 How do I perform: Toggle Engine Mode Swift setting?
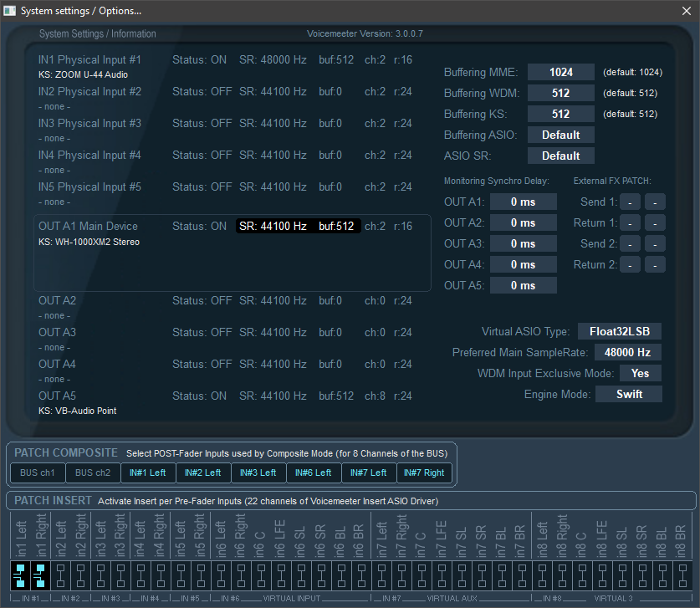pos(628,394)
